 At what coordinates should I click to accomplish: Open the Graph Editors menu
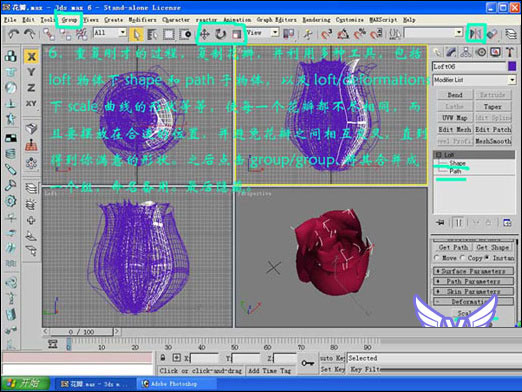(x=277, y=20)
